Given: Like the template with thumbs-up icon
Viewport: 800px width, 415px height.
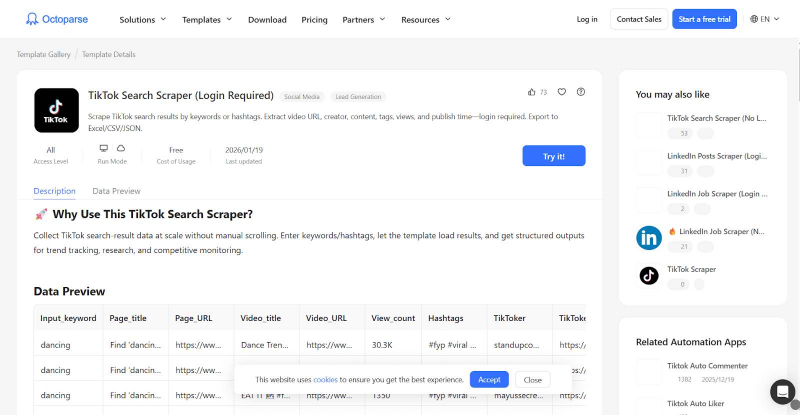Looking at the screenshot, I should 532,92.
